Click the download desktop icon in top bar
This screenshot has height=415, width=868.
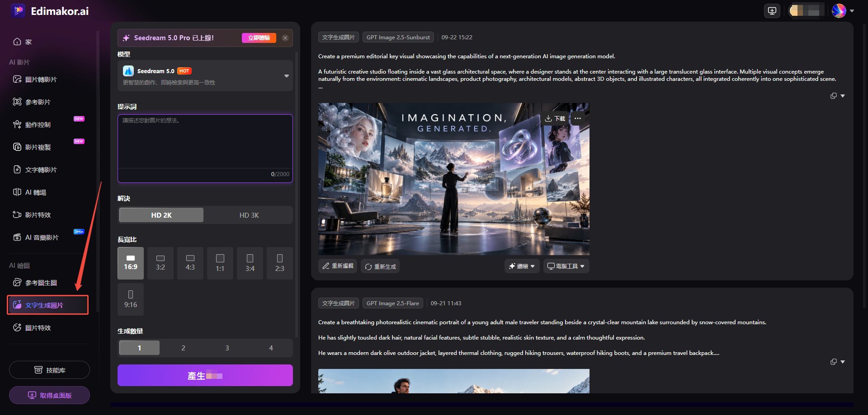[772, 11]
